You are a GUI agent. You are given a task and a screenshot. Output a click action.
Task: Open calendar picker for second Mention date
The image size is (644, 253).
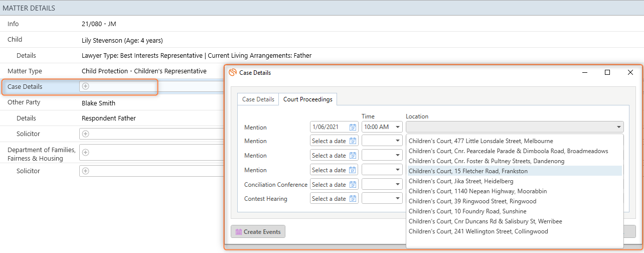coord(353,141)
